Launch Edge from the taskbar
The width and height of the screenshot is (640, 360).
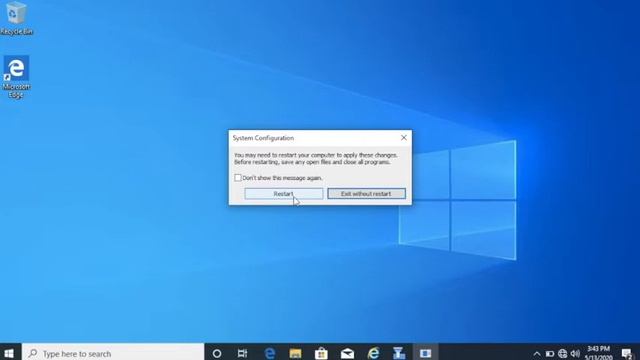(269, 353)
